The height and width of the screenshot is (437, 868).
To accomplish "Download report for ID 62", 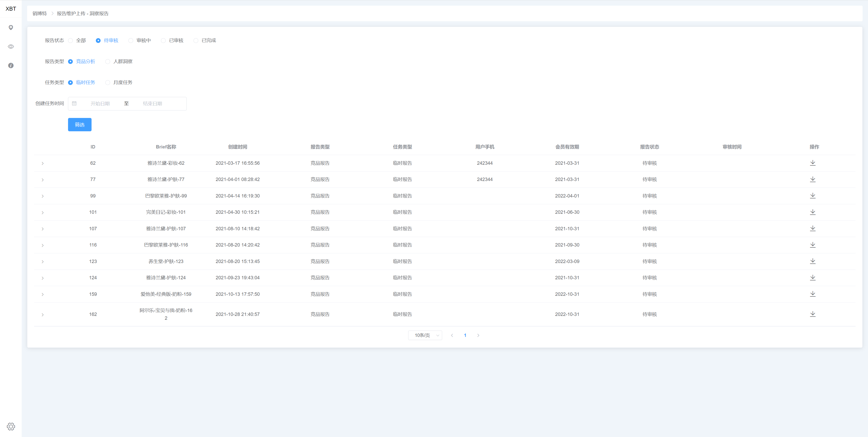I will pyautogui.click(x=812, y=163).
